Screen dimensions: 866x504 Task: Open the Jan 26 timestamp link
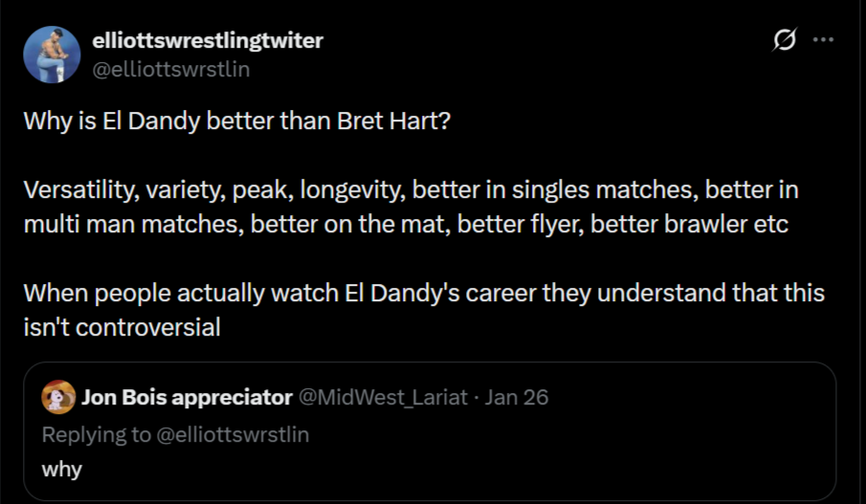tap(517, 397)
